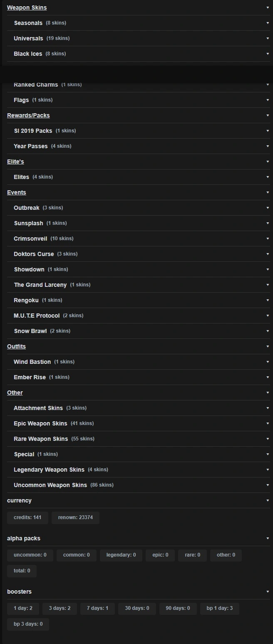The height and width of the screenshot is (644, 273).
Task: Click the legendary: 0 alpha pack chip
Action: [121, 555]
